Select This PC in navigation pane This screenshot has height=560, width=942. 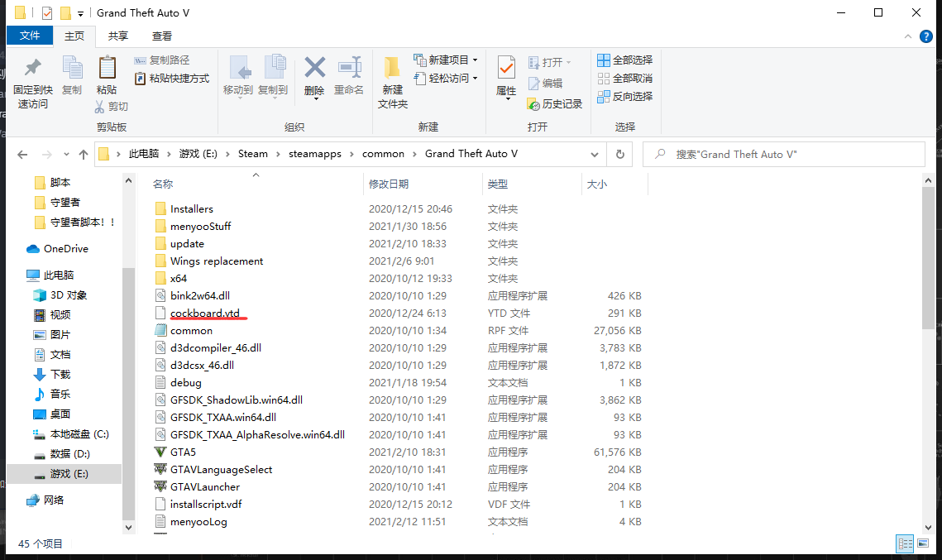tap(50, 275)
